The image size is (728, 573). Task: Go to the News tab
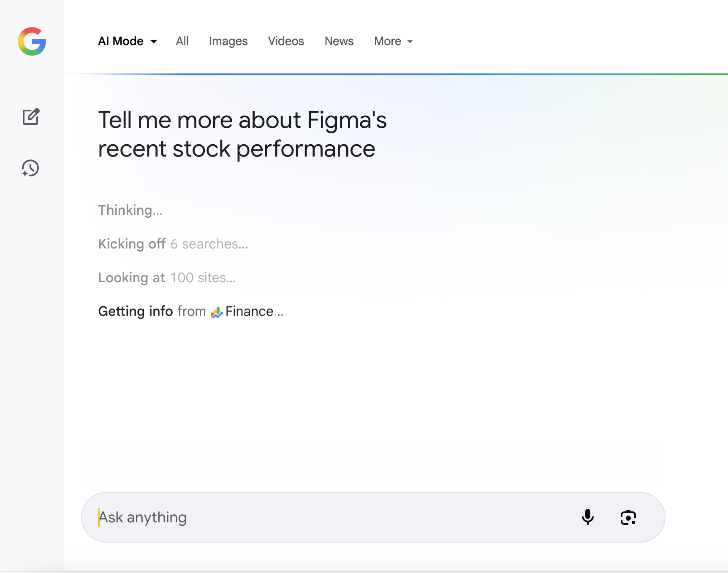pyautogui.click(x=339, y=41)
